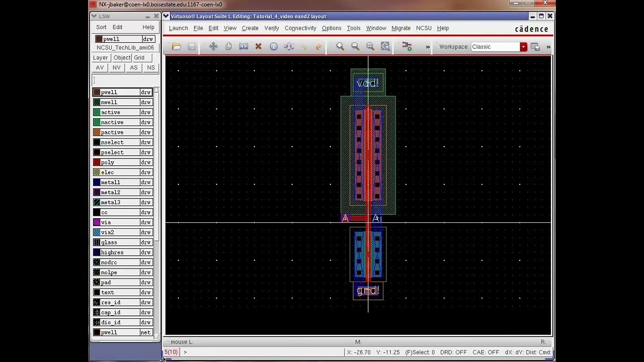The width and height of the screenshot is (644, 362).
Task: Click the workspace save icon beside Classic
Action: (535, 47)
